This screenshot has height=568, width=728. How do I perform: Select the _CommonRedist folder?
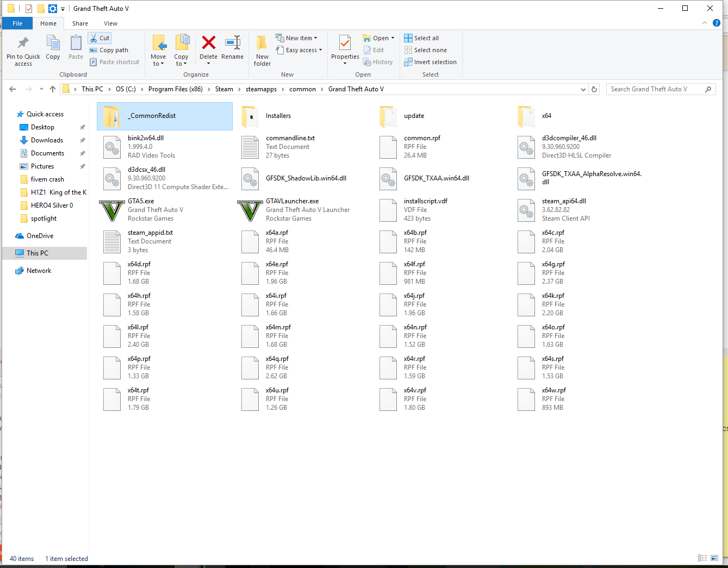(x=165, y=116)
